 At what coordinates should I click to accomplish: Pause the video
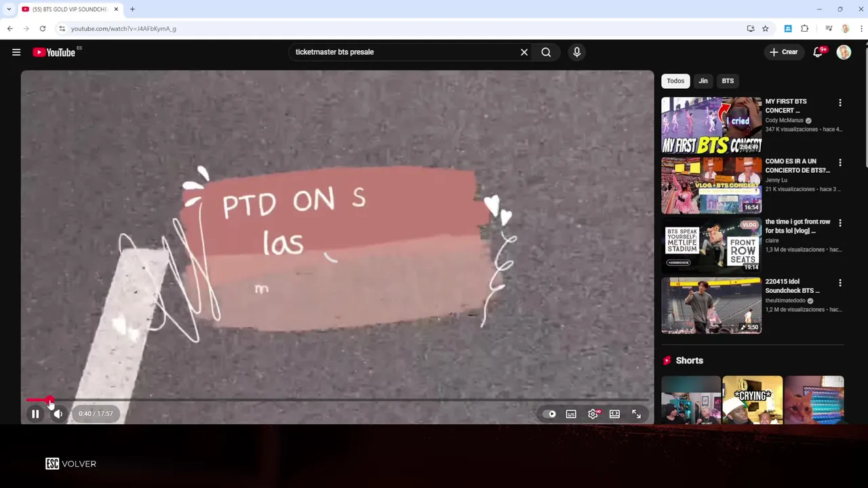[35, 413]
